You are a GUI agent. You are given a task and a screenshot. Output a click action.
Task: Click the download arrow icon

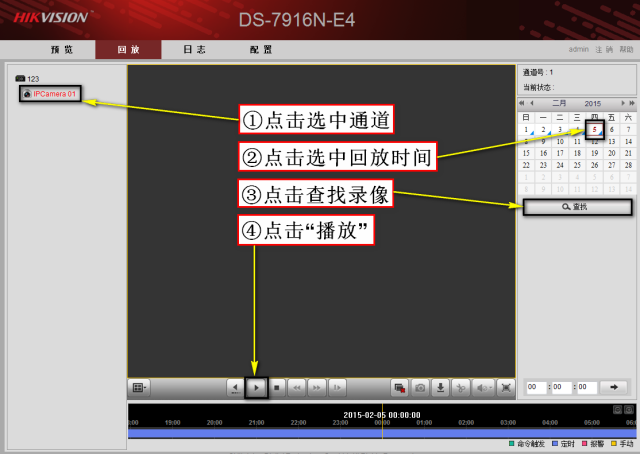(x=440, y=387)
